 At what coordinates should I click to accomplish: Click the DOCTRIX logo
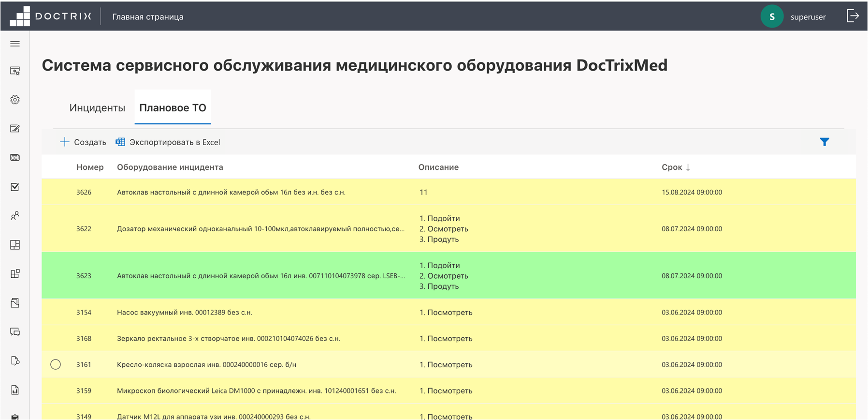tap(50, 16)
